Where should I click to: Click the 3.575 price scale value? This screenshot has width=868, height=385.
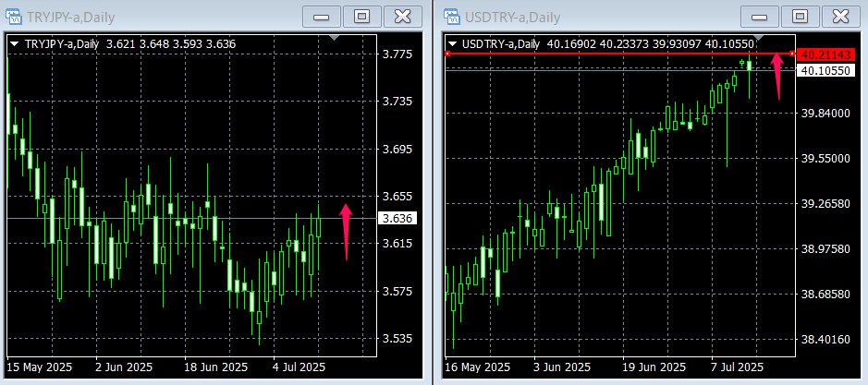[x=397, y=292]
